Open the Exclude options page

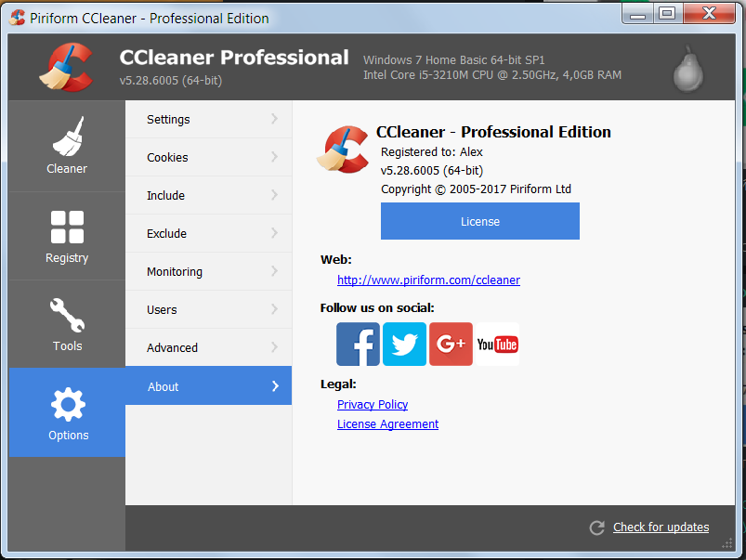tap(208, 234)
